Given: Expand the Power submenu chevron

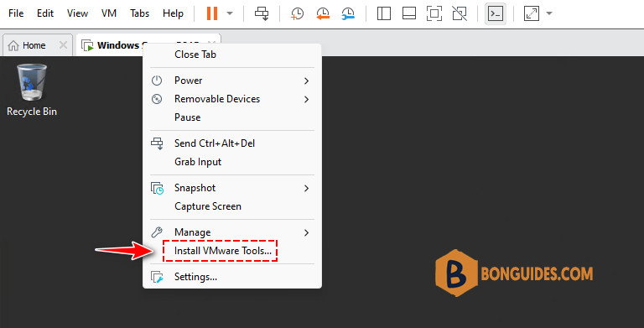Looking at the screenshot, I should pos(306,81).
